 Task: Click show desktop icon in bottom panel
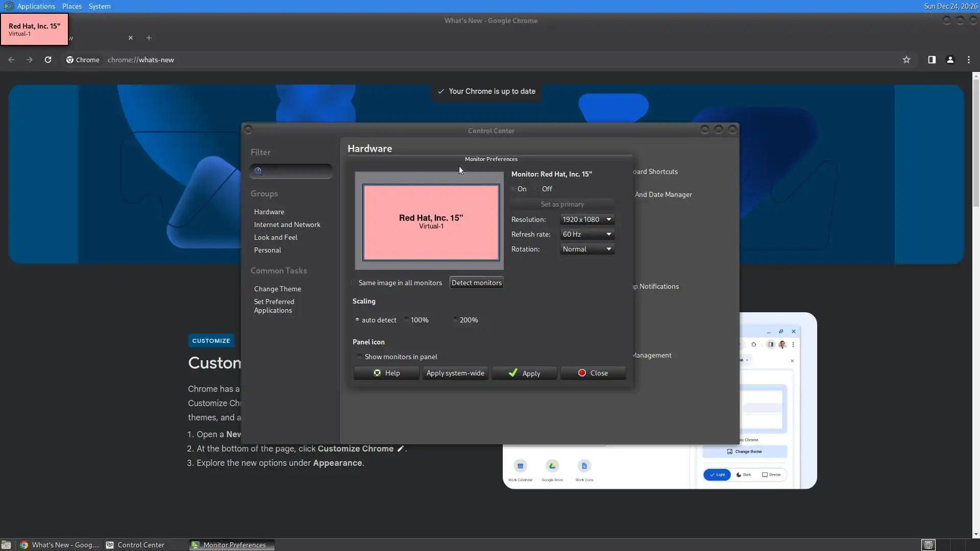click(6, 545)
